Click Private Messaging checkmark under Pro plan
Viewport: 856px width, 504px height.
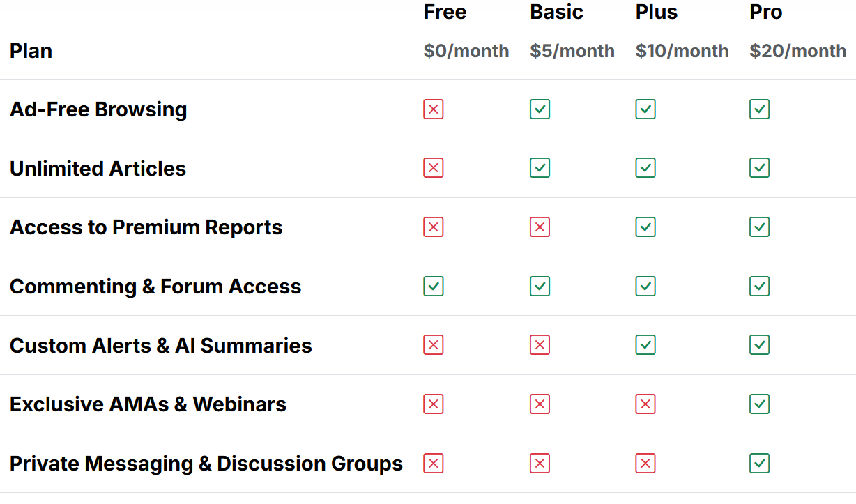pos(759,464)
